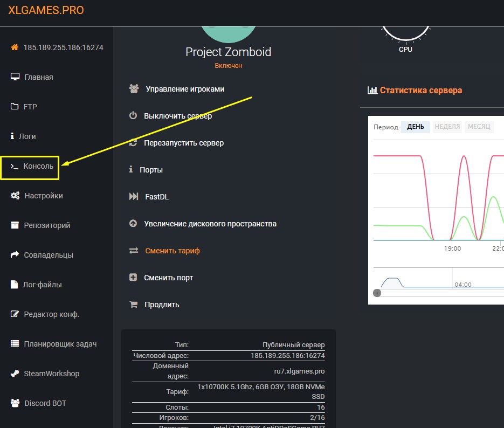Open Сменить порт option
The height and width of the screenshot is (428, 504).
[x=168, y=278]
